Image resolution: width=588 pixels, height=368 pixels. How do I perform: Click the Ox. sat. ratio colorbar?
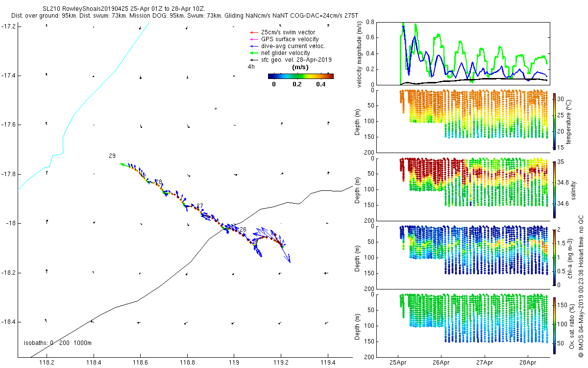[555, 325]
